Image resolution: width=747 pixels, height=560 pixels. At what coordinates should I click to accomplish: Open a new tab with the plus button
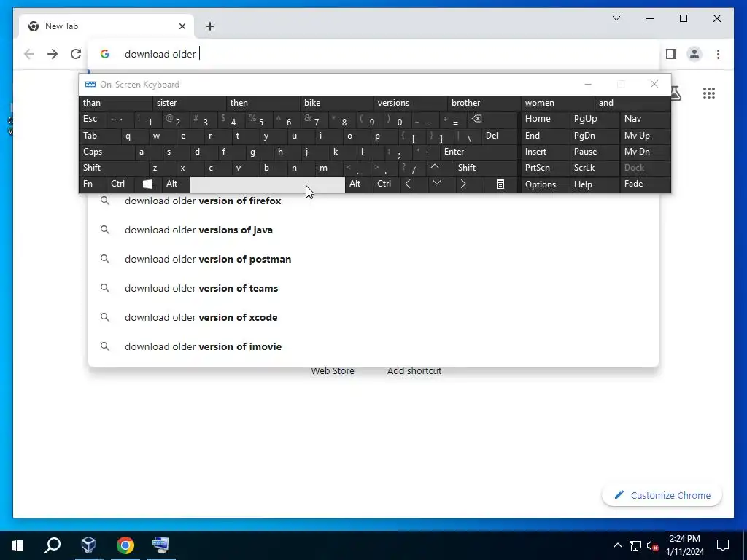[x=210, y=26]
